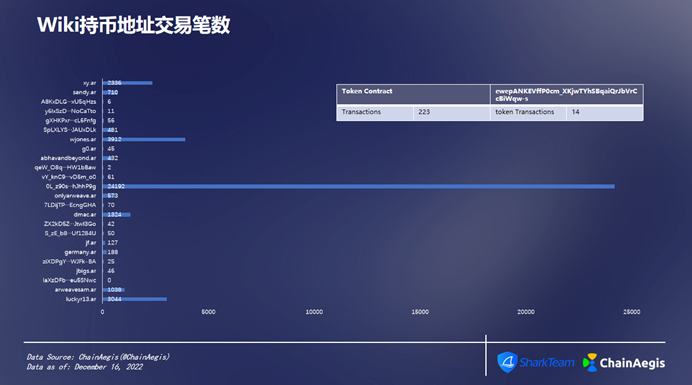Click the Transactions value 223 cell

pos(451,113)
